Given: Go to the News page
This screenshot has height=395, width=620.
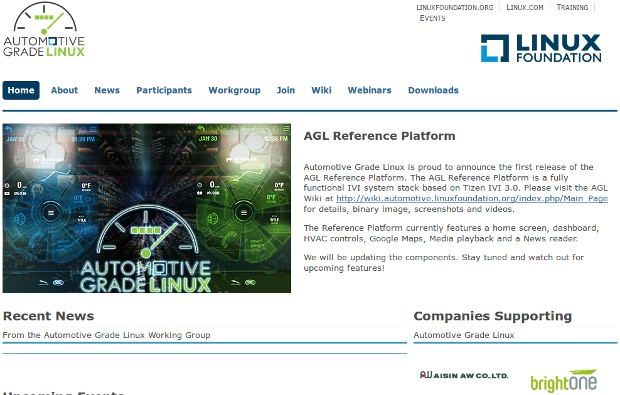Looking at the screenshot, I should click(107, 91).
